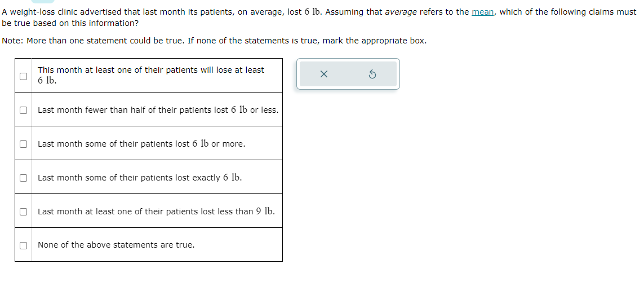Click 'None of the above statements are true' text
The image size is (644, 295).
tap(116, 245)
